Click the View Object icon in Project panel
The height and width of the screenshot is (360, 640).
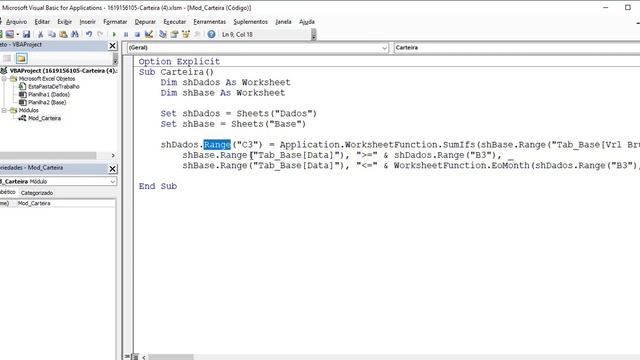point(7,58)
